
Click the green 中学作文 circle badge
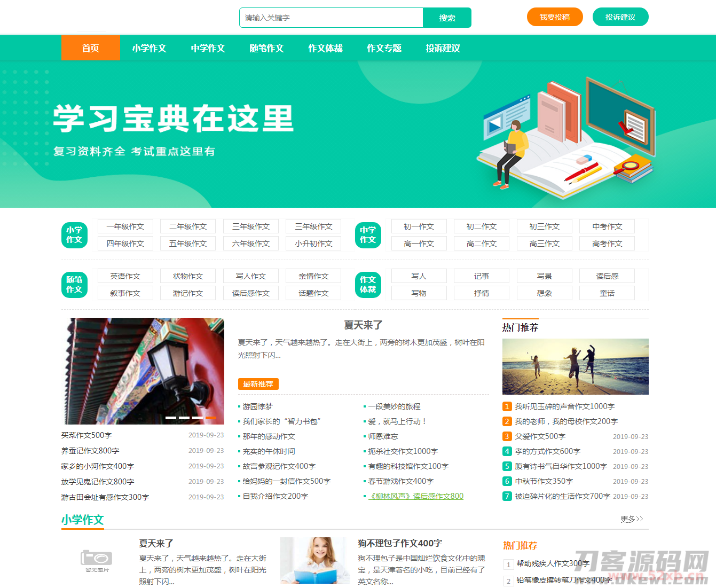coord(367,235)
